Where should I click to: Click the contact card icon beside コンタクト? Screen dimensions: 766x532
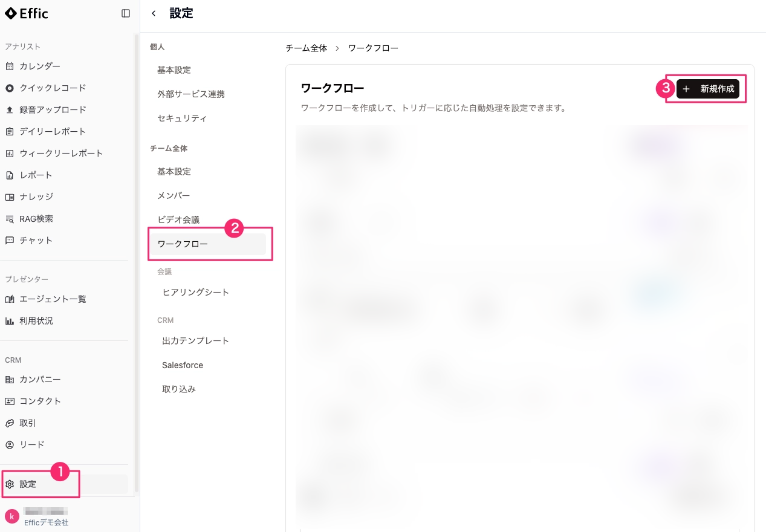pos(10,401)
